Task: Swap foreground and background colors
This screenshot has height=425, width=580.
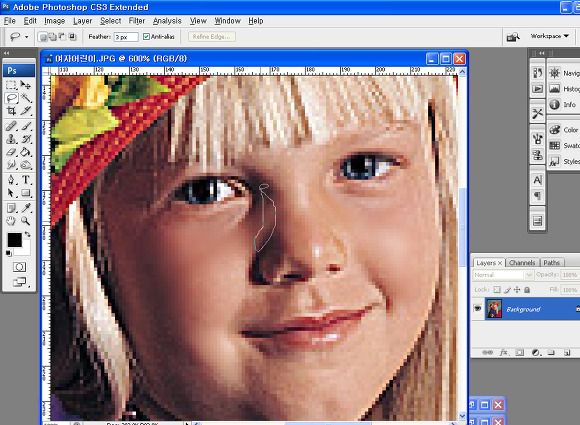Action: pos(27,235)
